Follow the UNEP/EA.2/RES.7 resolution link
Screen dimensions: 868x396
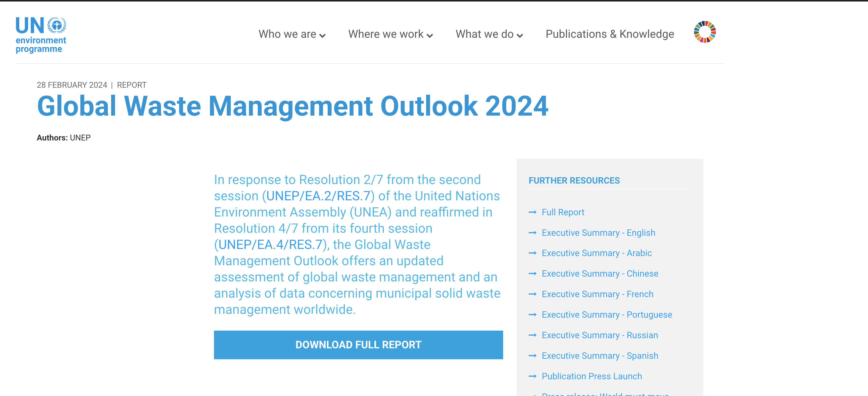(319, 196)
